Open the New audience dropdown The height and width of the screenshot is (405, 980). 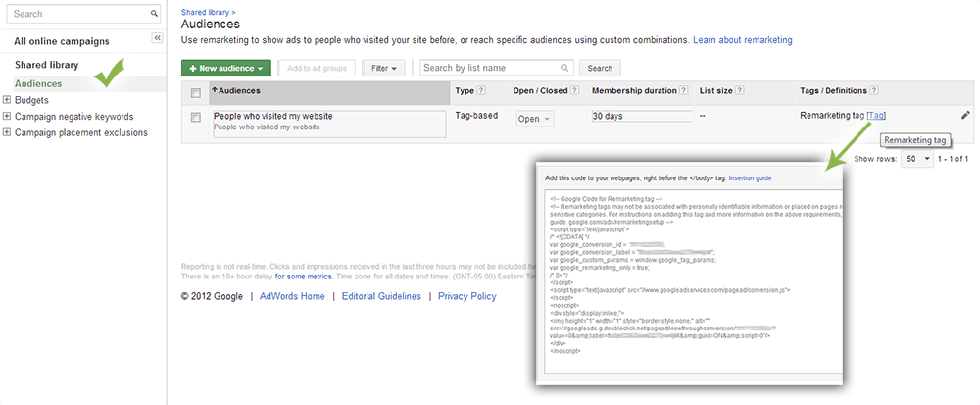tap(225, 68)
